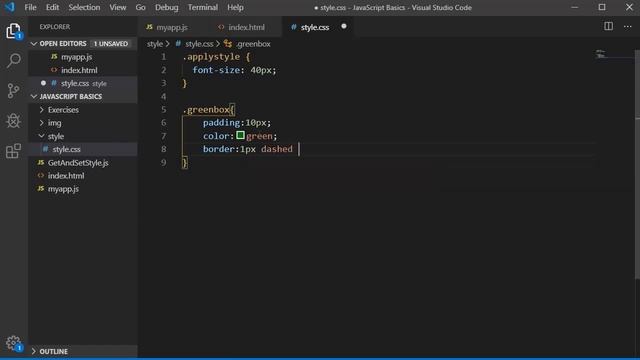The image size is (640, 360).
Task: Click the 'dashed' value on line 8
Action: point(277,149)
